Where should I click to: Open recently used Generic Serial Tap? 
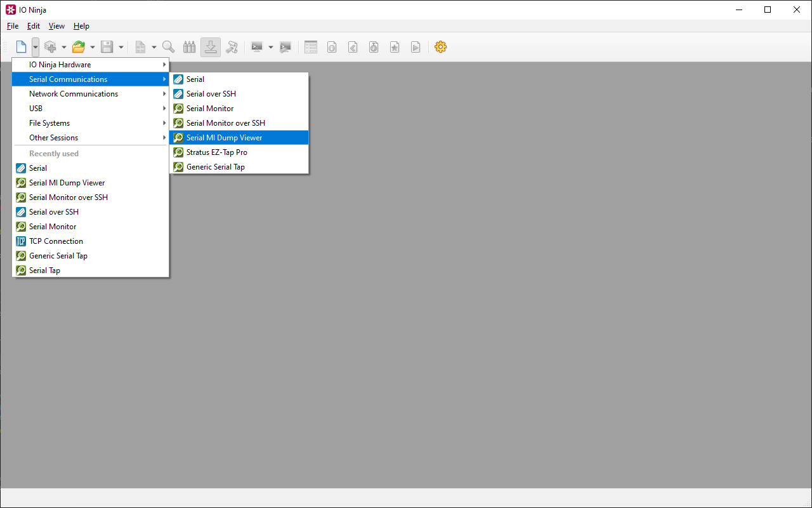91,256
